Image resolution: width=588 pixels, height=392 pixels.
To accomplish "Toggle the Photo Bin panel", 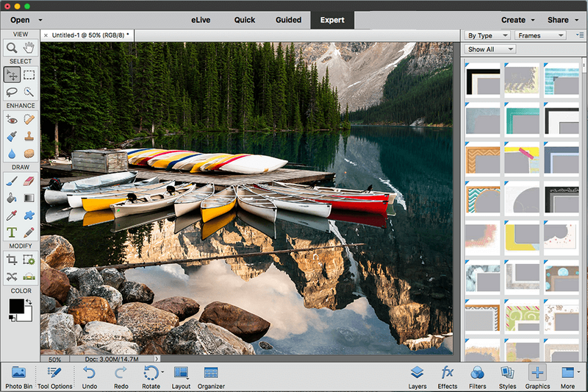I will click(18, 377).
